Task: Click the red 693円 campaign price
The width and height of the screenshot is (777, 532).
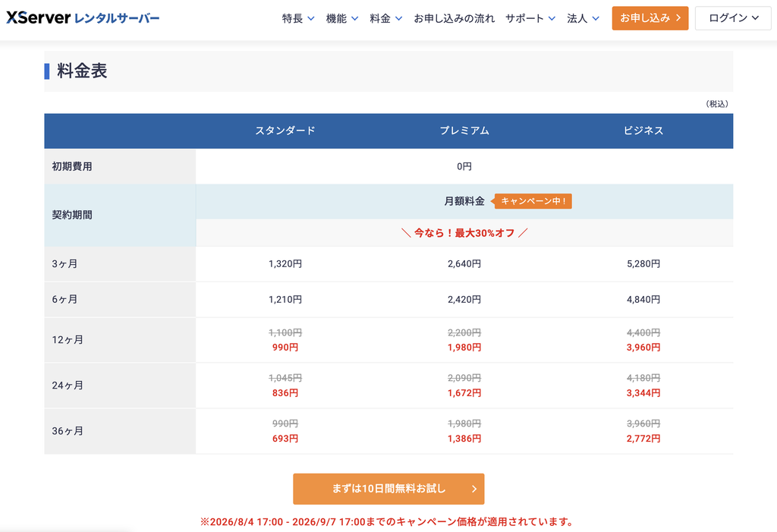Action: 285,439
